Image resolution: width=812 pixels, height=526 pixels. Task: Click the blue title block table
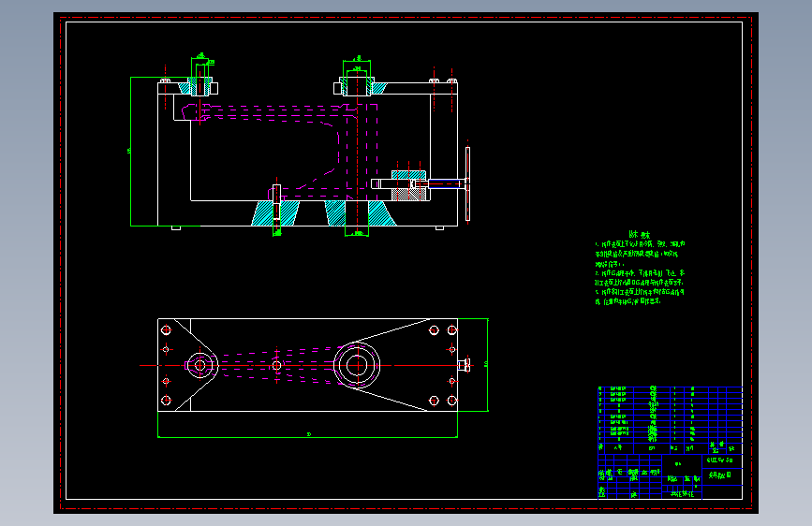[670, 476]
